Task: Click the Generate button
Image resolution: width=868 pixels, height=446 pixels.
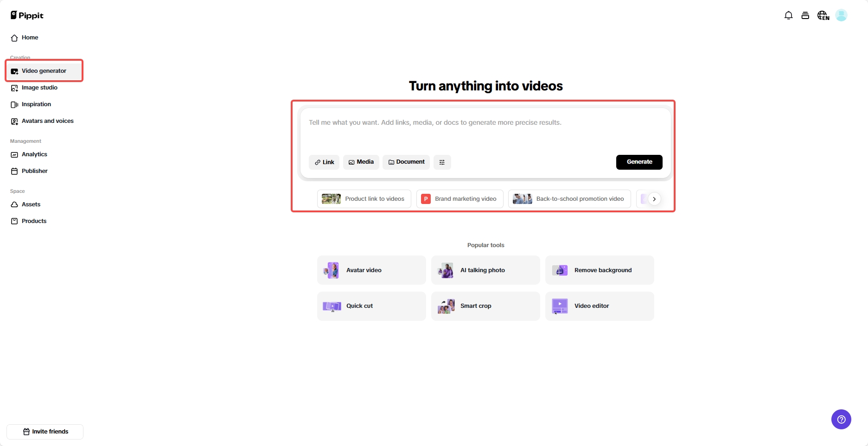Action: (639, 162)
